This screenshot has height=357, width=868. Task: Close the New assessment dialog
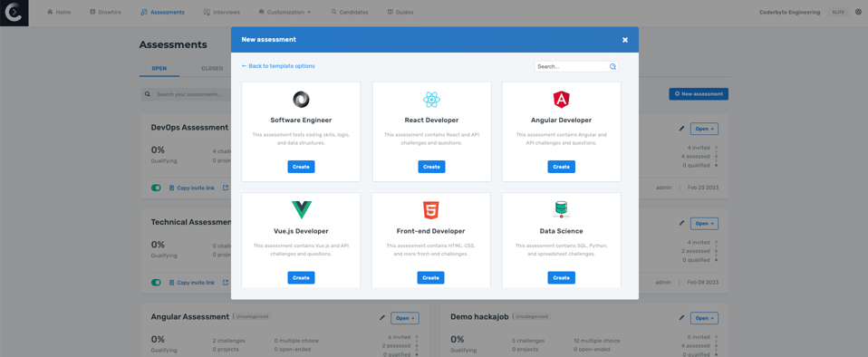pos(625,40)
